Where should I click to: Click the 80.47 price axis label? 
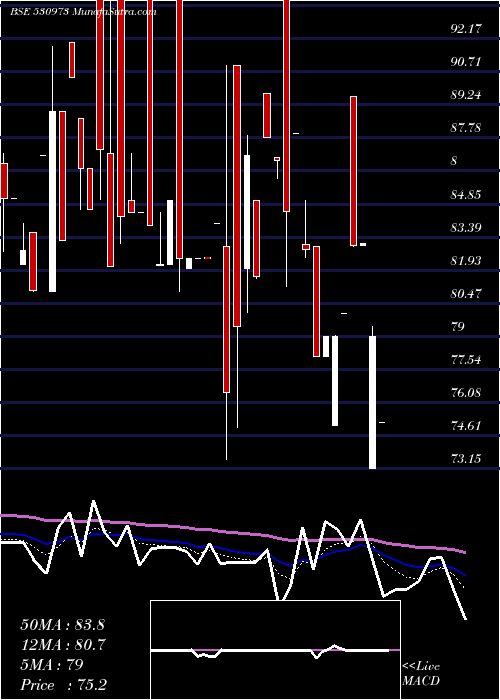pos(466,294)
